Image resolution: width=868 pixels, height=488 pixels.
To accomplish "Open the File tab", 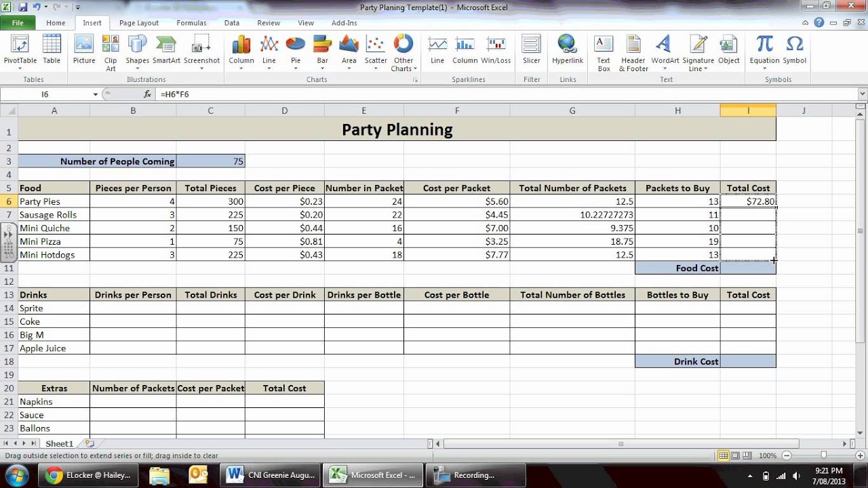I will [18, 23].
